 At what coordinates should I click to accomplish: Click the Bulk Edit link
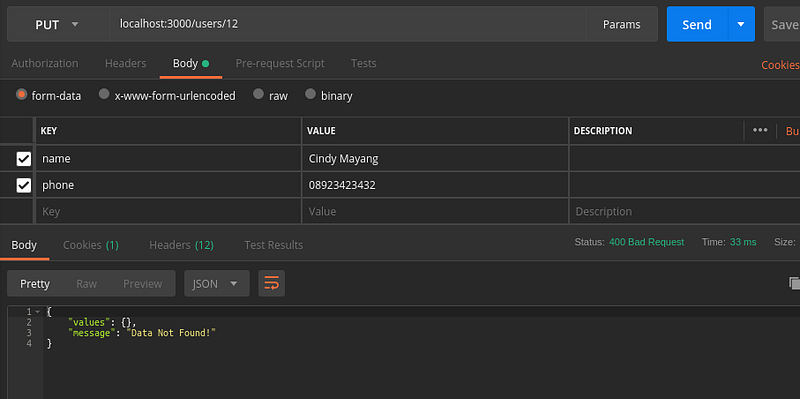pyautogui.click(x=792, y=131)
